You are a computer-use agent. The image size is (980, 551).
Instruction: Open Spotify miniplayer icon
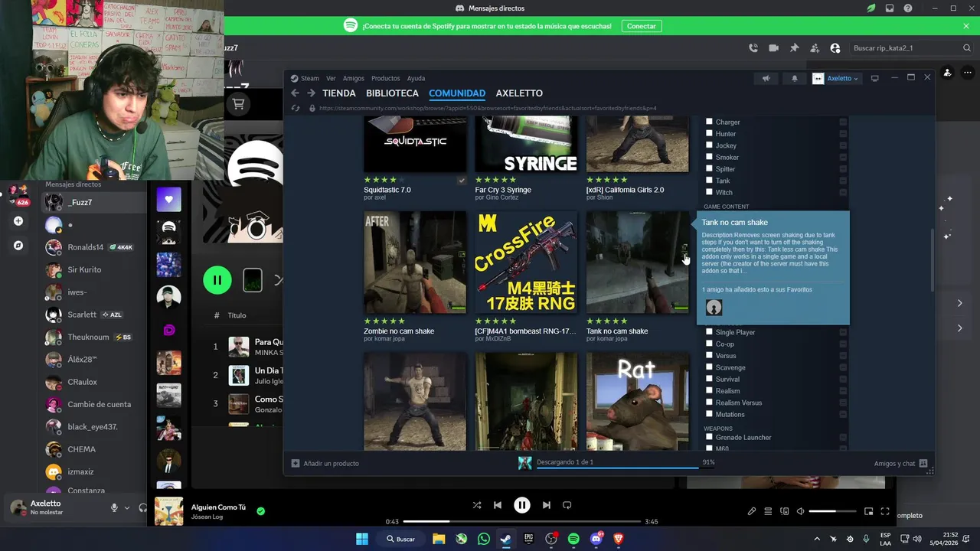(869, 511)
